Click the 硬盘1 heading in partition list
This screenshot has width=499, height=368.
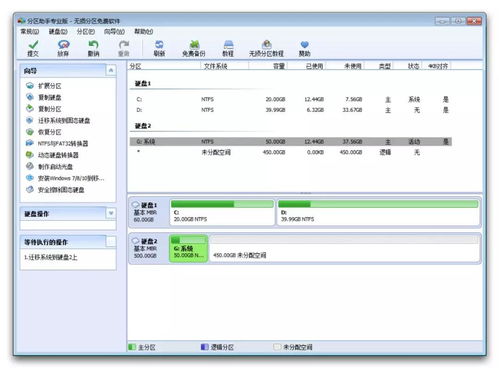(143, 83)
